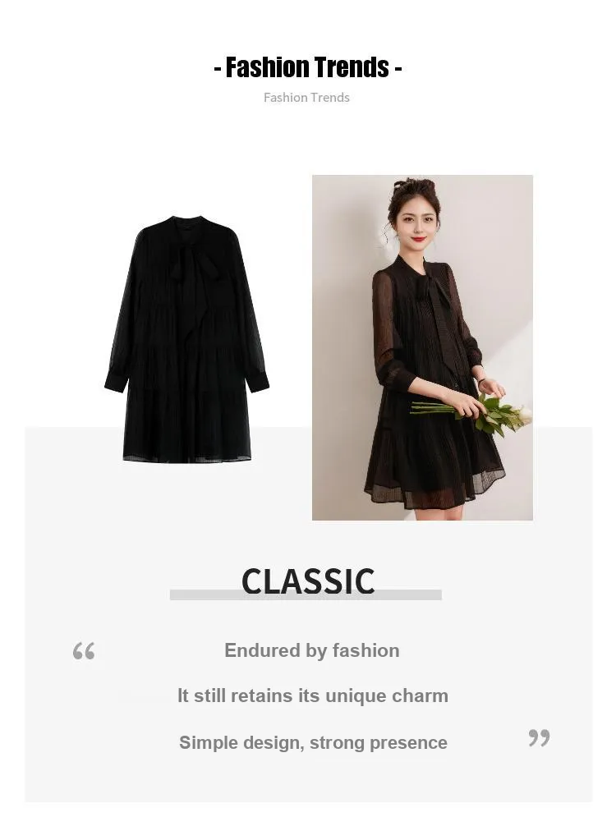The image size is (616, 840).
Task: Click the CLASSIC heading text
Action: [x=308, y=581]
